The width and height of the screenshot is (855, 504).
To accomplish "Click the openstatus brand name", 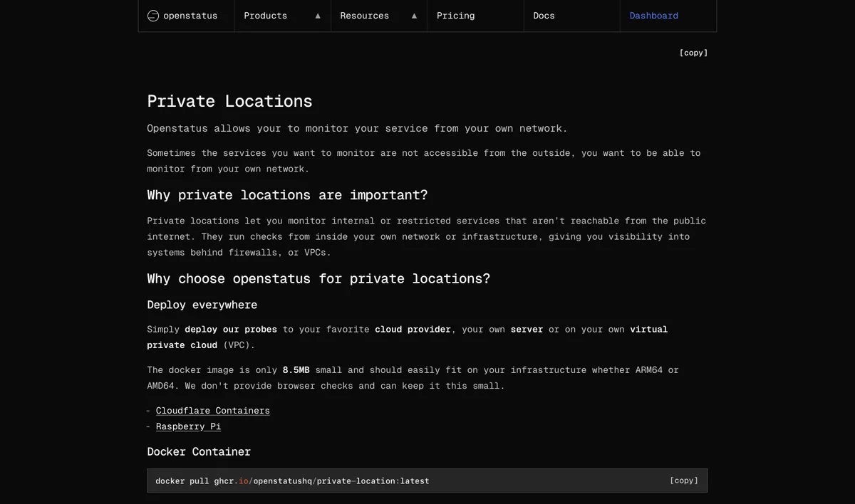I will (190, 16).
